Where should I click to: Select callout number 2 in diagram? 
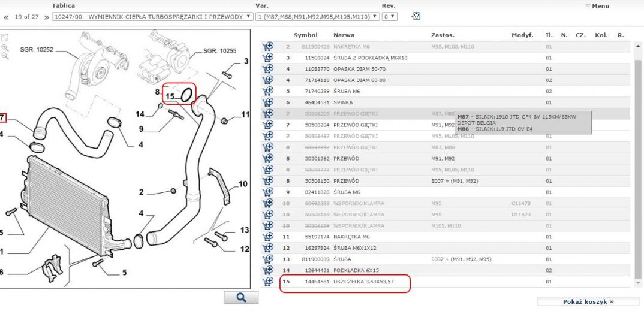click(x=141, y=192)
